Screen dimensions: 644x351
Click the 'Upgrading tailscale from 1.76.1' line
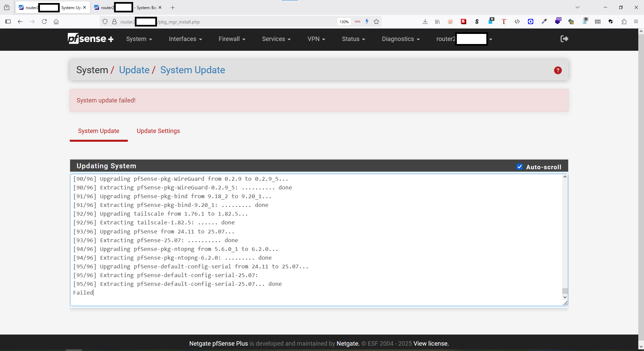coord(160,214)
